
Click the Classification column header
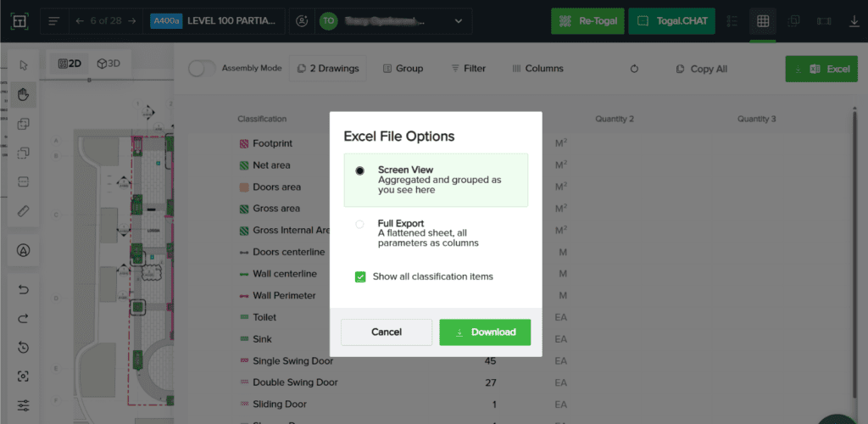coord(262,119)
